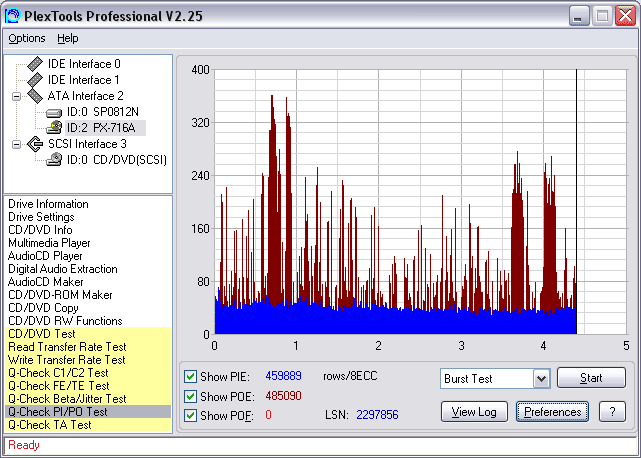Close the PlexTools window
Image resolution: width=641 pixels, height=458 pixels.
click(625, 16)
